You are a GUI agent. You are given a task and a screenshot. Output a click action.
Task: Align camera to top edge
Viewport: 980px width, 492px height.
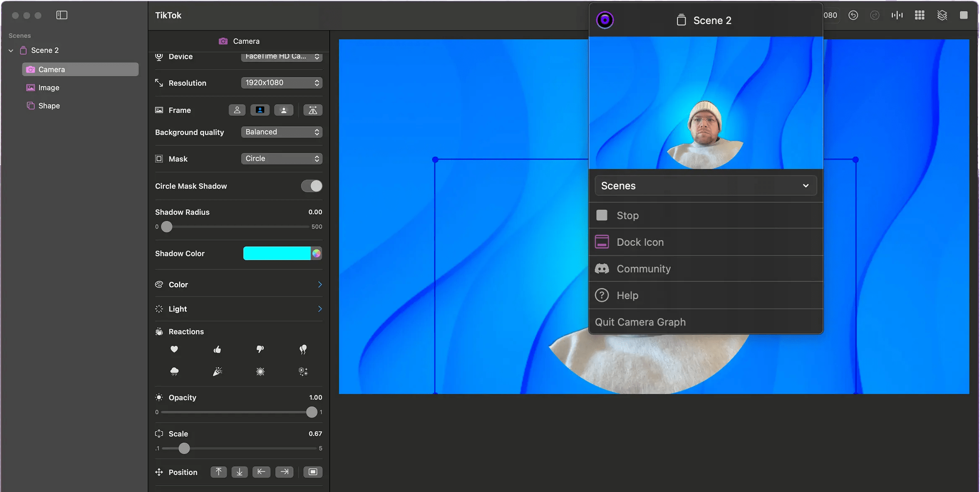pyautogui.click(x=219, y=472)
